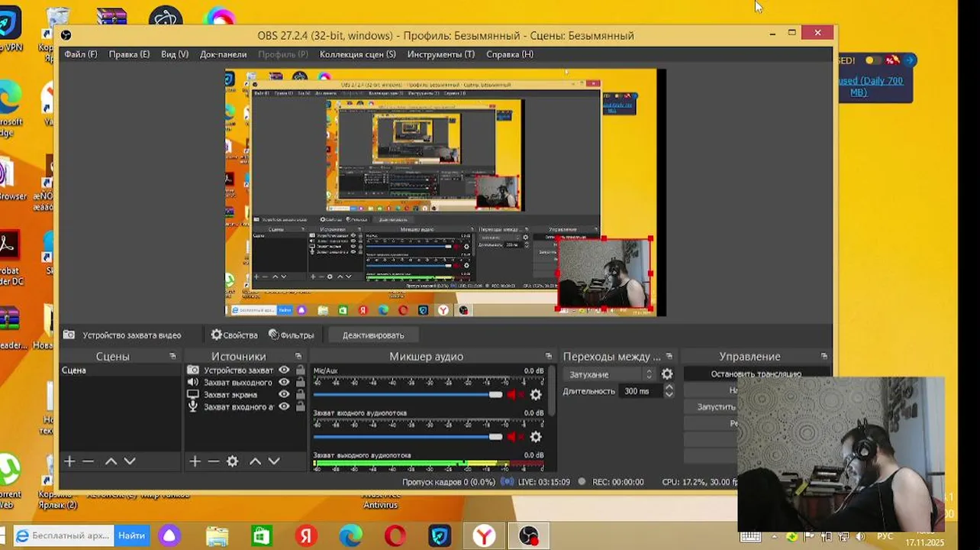Add a new source with plus icon
Image resolution: width=980 pixels, height=550 pixels.
[195, 461]
